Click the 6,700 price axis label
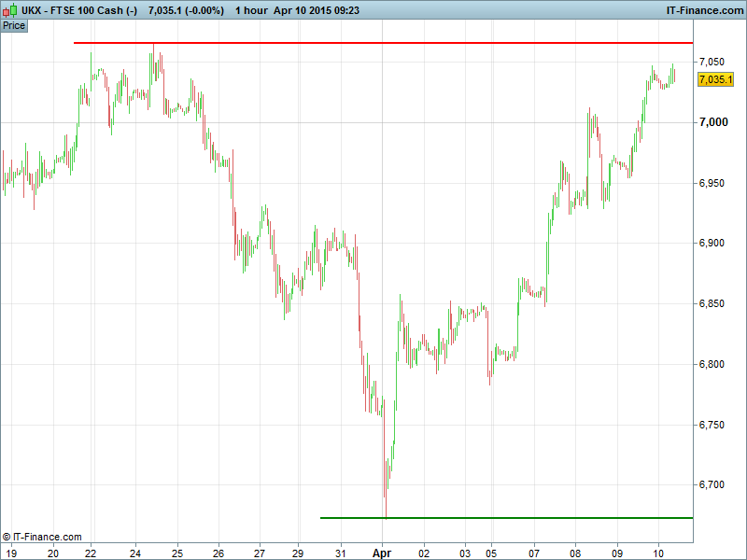 (713, 485)
